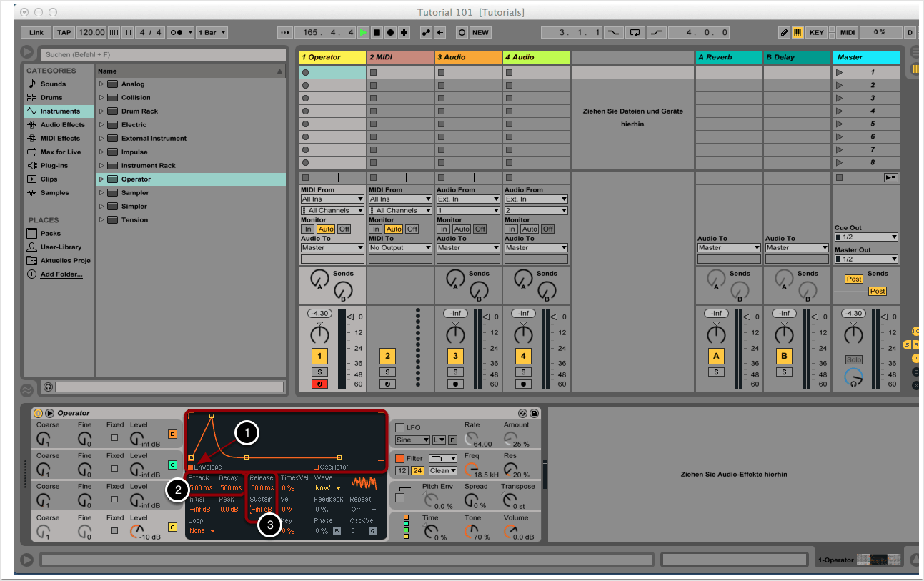Expand the Drum Rack folder

tap(101, 111)
